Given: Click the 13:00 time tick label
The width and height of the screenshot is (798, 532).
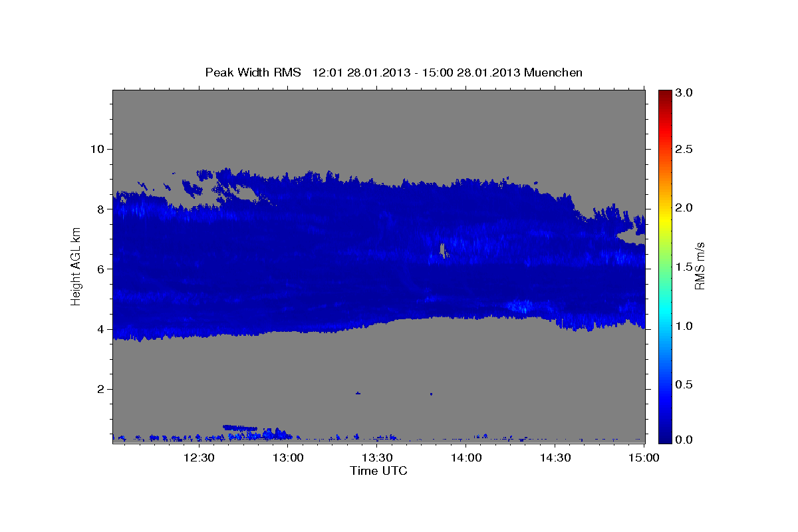Looking at the screenshot, I should click(289, 458).
